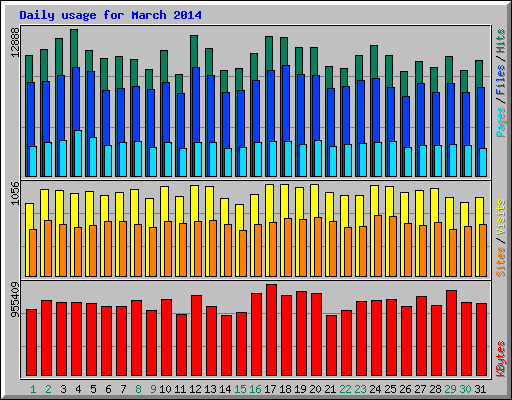Click the red KBytes bar for day 21
Image resolution: width=512 pixels, height=400 pixels.
(x=331, y=345)
